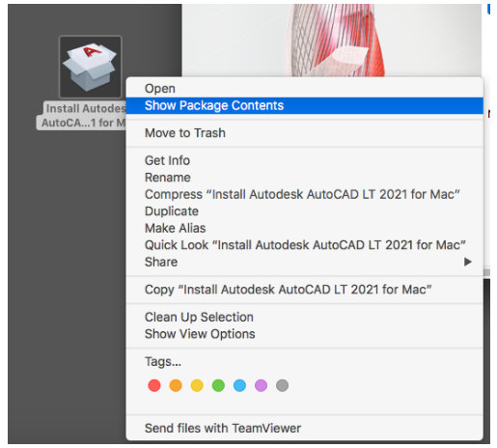Compress the Install Autodesk AutoCAD LT package
497x448 pixels.
pos(305,194)
